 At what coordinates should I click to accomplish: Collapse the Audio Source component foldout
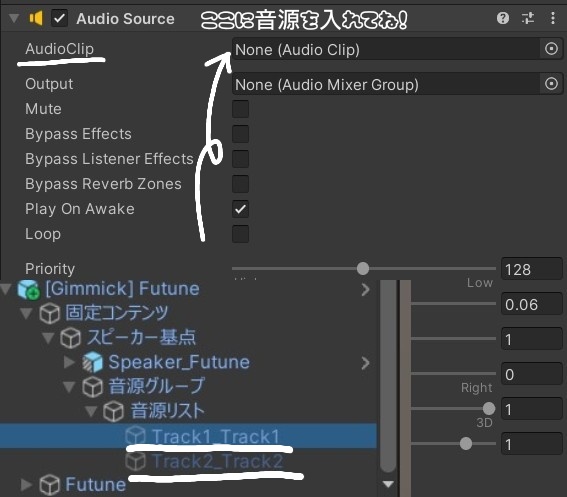pyautogui.click(x=14, y=18)
